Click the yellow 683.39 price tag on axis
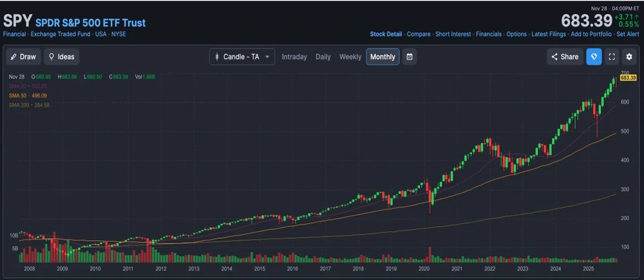 pyautogui.click(x=628, y=78)
